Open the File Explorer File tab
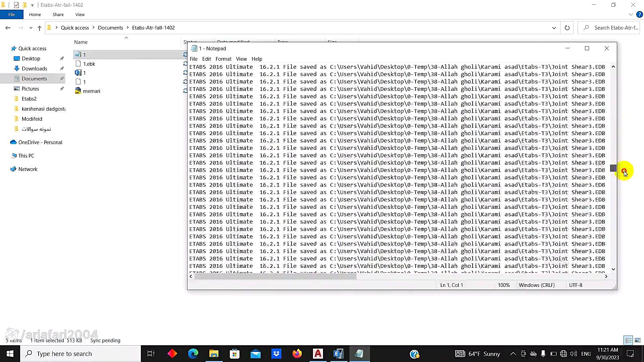This screenshot has height=362, width=644. tap(11, 14)
